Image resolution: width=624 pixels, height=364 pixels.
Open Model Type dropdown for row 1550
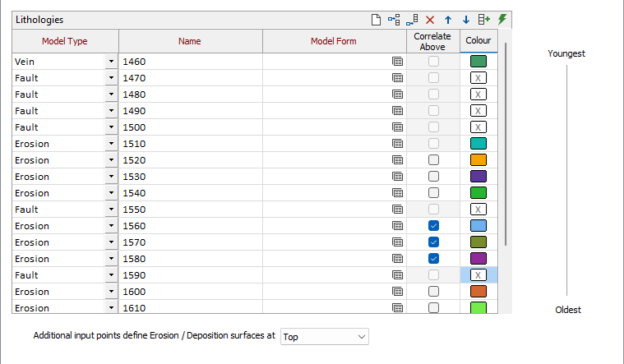[112, 210]
